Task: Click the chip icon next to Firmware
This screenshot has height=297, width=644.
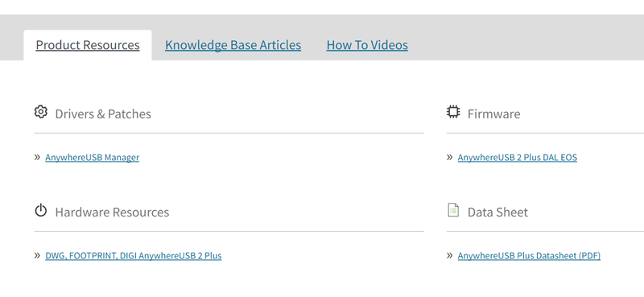Action: 453,112
